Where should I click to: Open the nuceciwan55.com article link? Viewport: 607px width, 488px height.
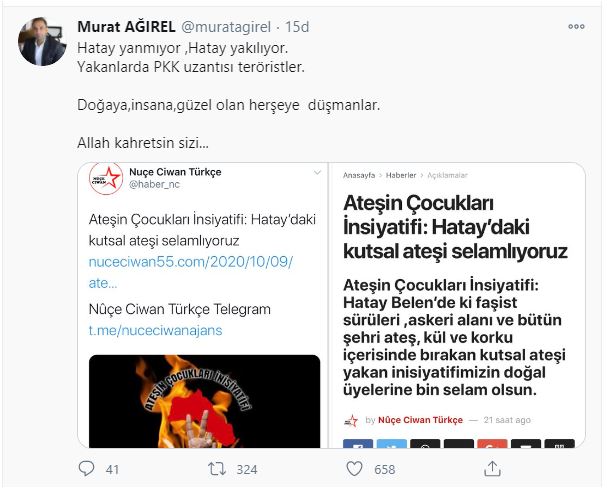click(x=190, y=272)
